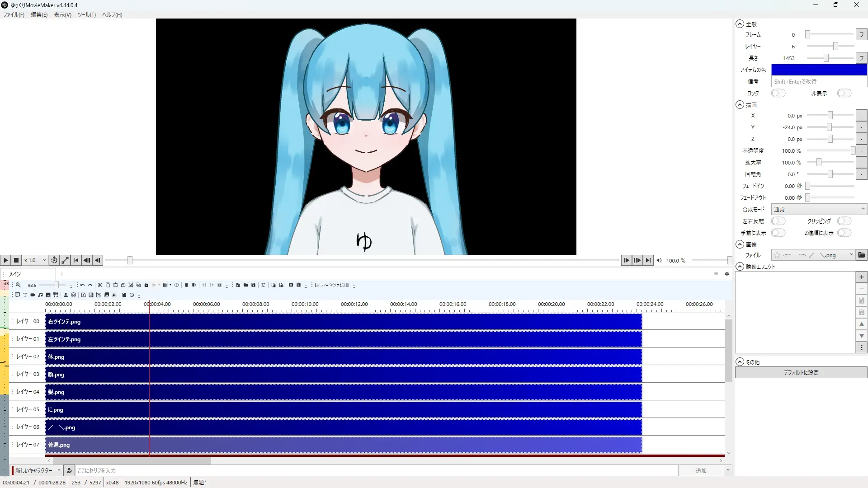Enable the 左右反転 flip switch
Screen dimensions: 868x488
coord(778,221)
